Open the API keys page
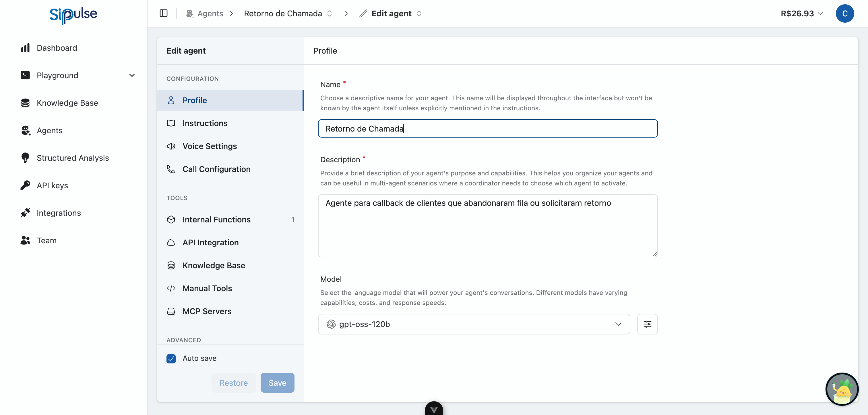 pos(53,185)
